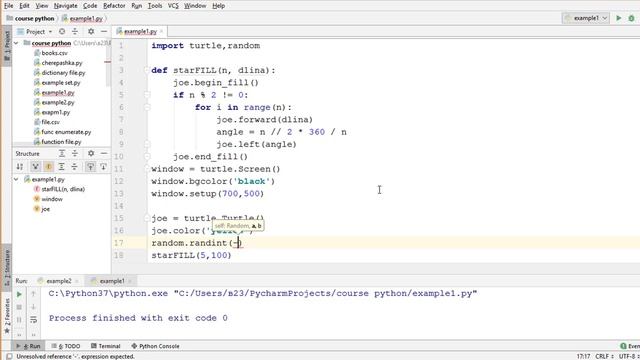Pause output in Run panel
640x360 pixels.
click(x=19, y=320)
